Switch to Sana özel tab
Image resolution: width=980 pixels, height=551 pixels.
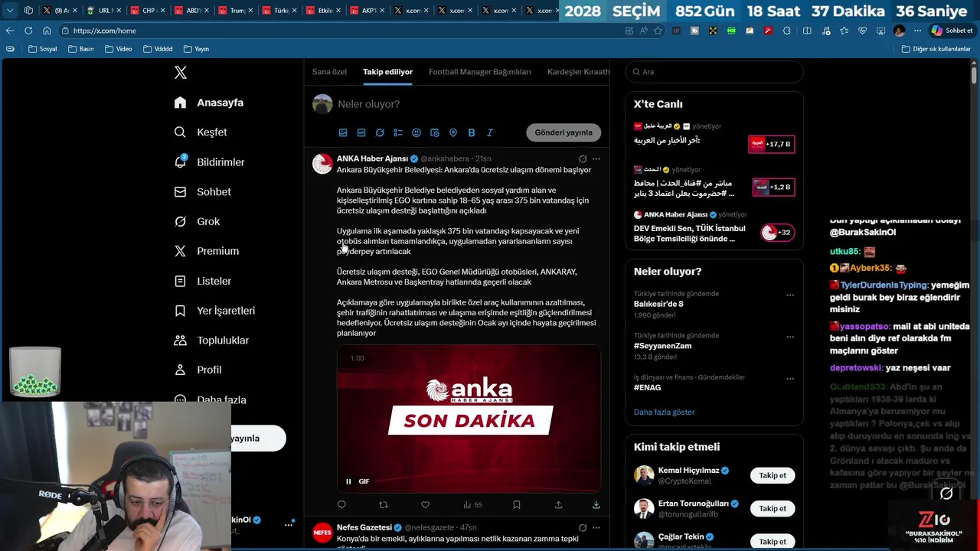click(x=329, y=72)
